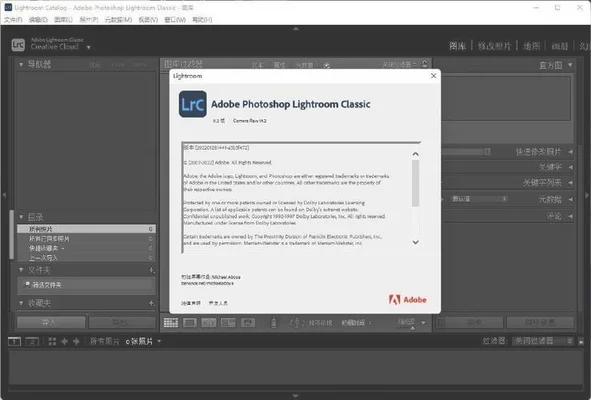
Task: Open Compare view (XY) in toolbar
Action: (209, 323)
